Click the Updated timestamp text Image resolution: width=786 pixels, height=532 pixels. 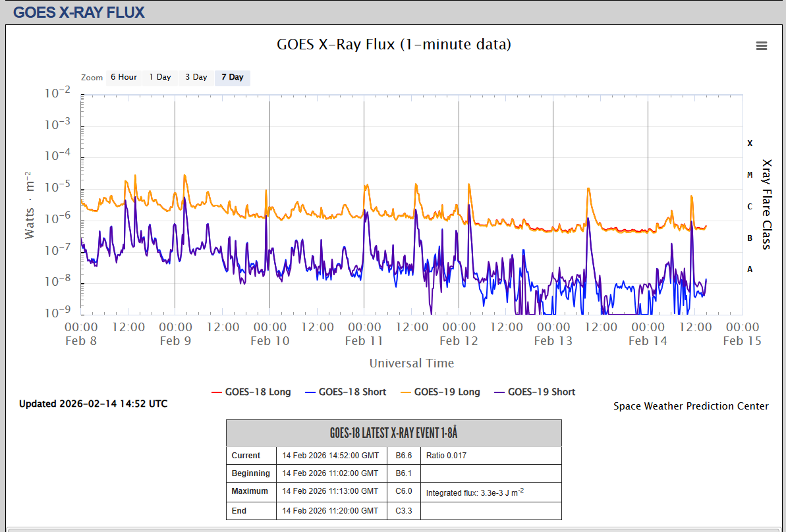tap(93, 404)
